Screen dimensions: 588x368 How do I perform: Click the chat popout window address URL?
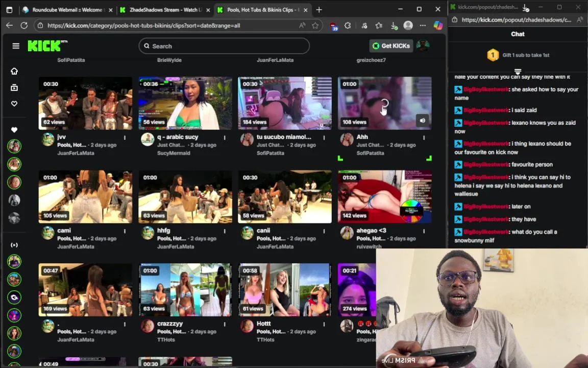click(x=517, y=20)
